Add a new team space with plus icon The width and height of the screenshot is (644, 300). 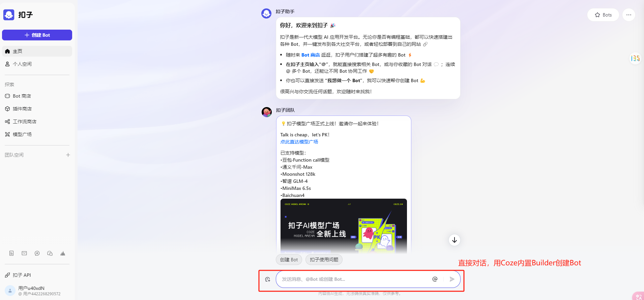tap(68, 155)
